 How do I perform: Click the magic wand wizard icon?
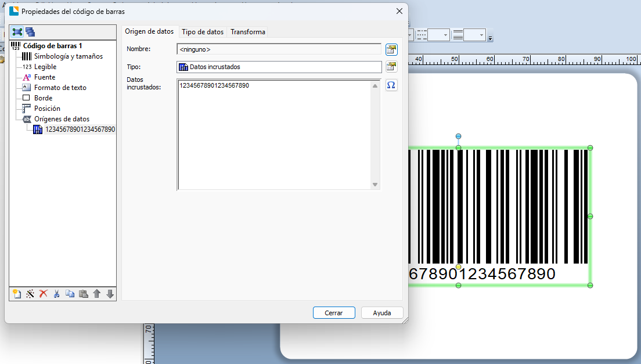tap(30, 294)
